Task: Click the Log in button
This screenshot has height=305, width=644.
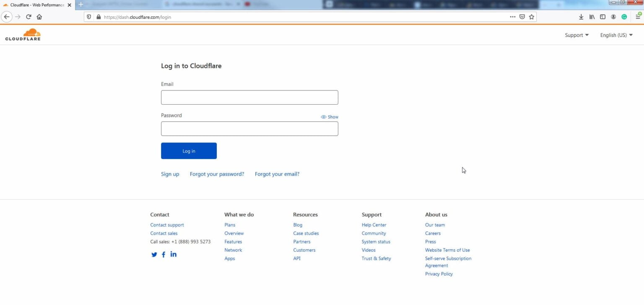Action: click(x=189, y=151)
